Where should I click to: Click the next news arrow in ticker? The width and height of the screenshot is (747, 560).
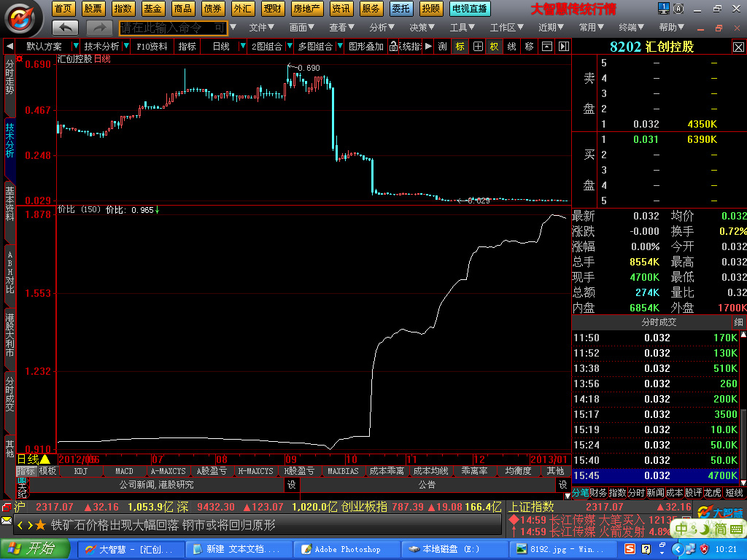tap(29, 525)
